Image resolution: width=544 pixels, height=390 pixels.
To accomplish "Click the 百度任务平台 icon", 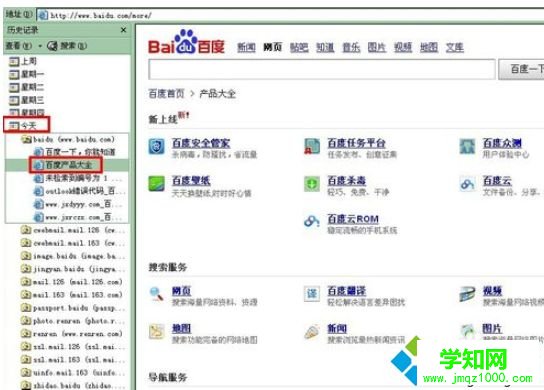I will pos(312,146).
